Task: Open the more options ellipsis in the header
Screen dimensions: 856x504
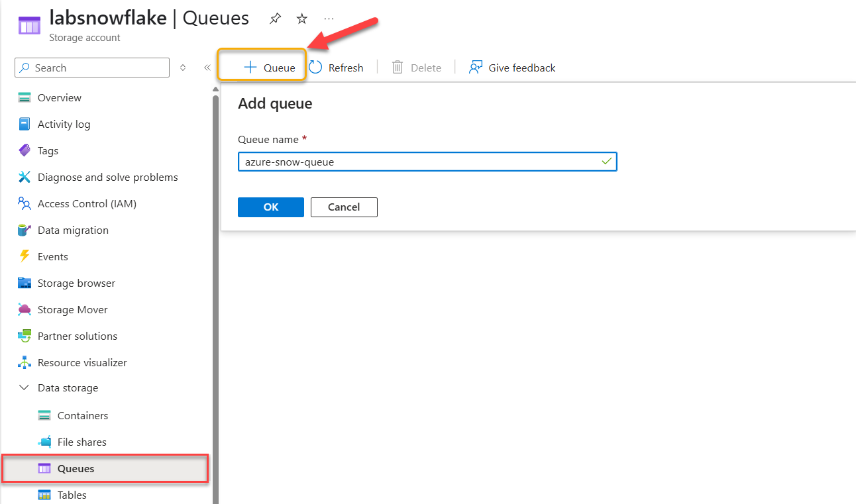Action: 329,19
